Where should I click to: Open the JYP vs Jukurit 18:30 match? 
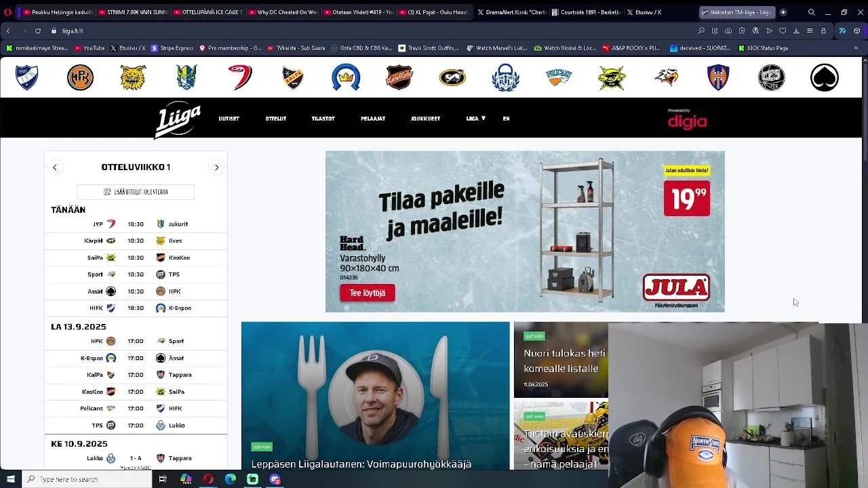(x=136, y=224)
